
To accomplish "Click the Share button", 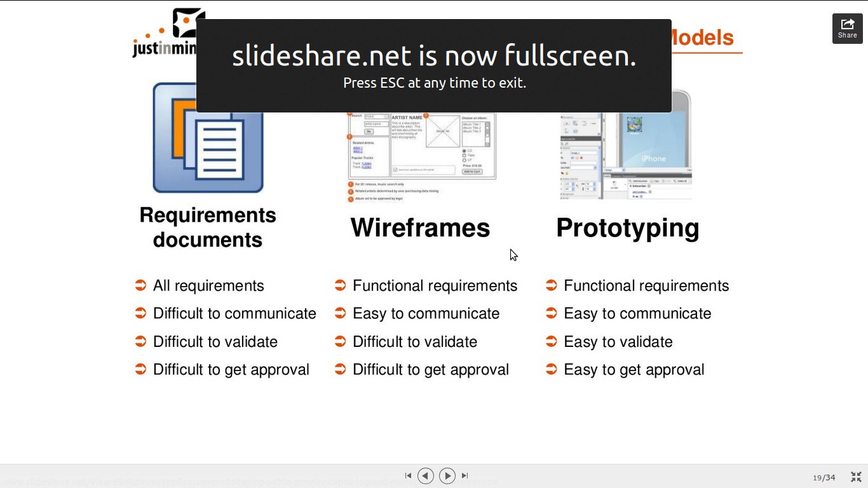I will [847, 29].
